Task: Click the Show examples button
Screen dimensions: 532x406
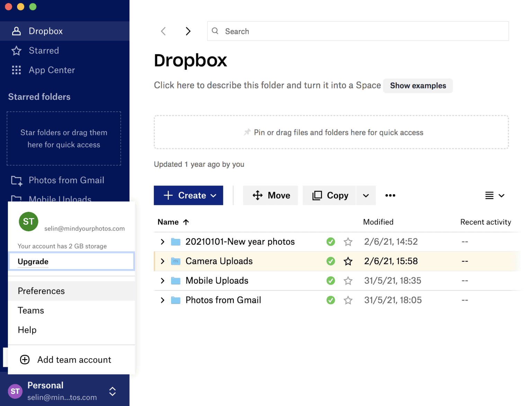Action: point(418,86)
